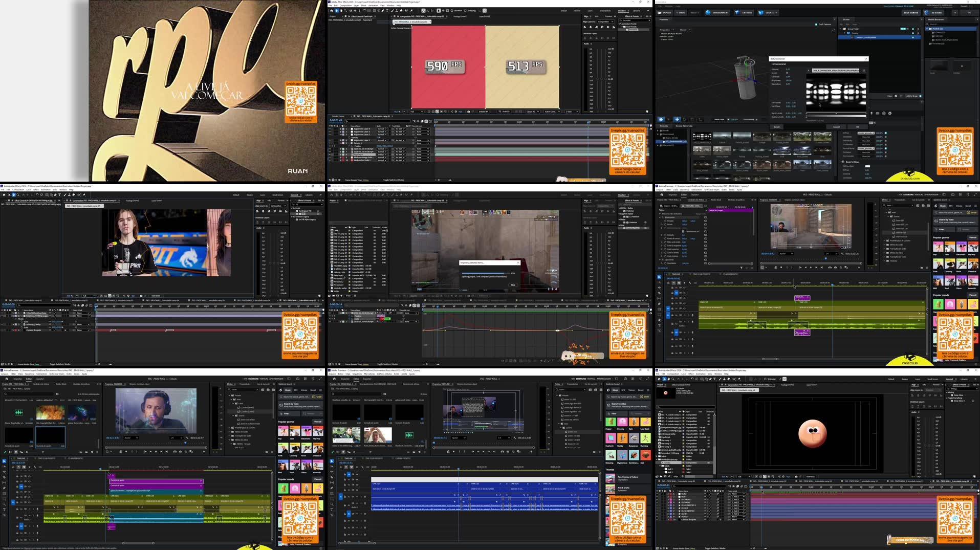Click the FECHADO layer's label color swatch
The width and height of the screenshot is (980, 550).
click(x=671, y=502)
